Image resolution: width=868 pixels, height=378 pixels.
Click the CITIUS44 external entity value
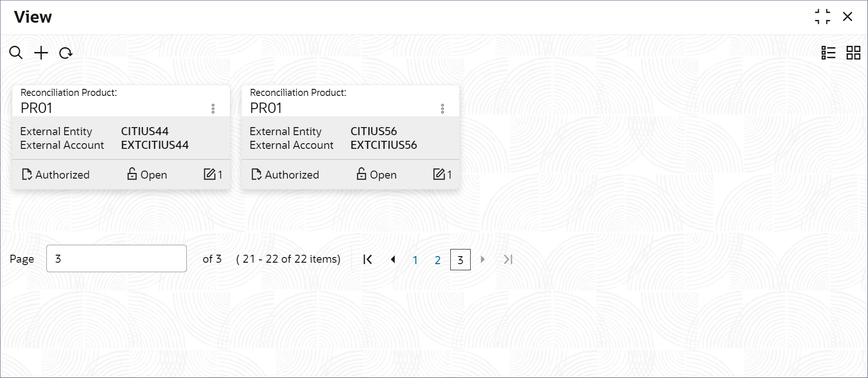coord(145,131)
